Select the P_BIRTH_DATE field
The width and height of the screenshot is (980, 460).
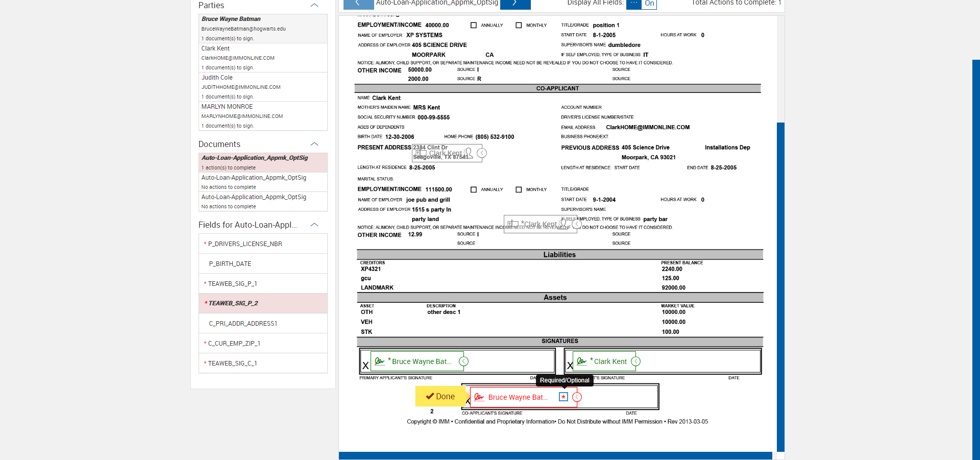click(x=263, y=264)
